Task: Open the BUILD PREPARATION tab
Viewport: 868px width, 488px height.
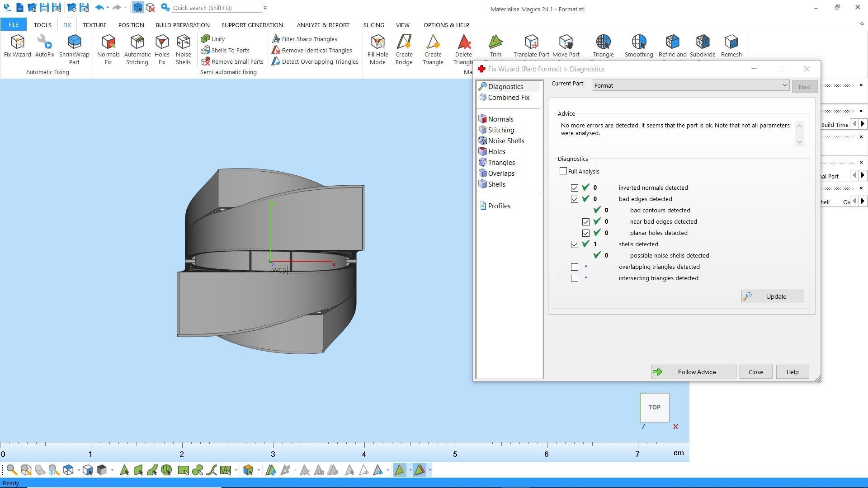Action: coord(183,25)
